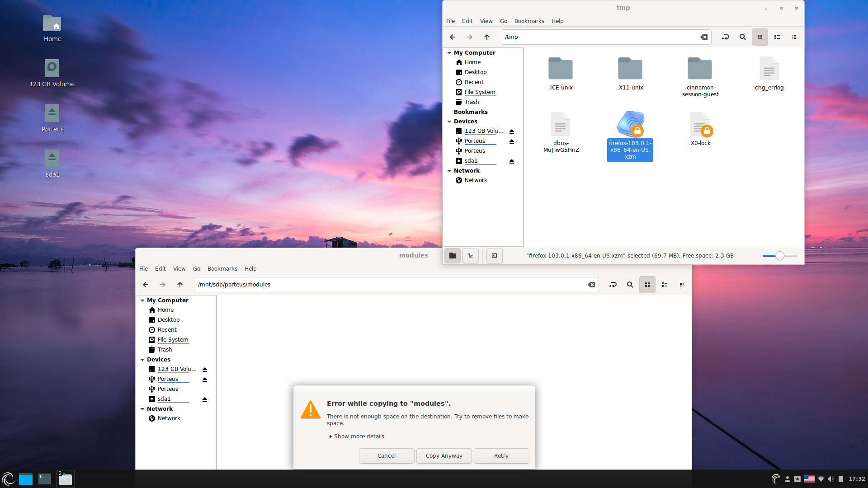The image size is (868, 488).
Task: Click Retry in error dialog
Action: click(x=501, y=456)
